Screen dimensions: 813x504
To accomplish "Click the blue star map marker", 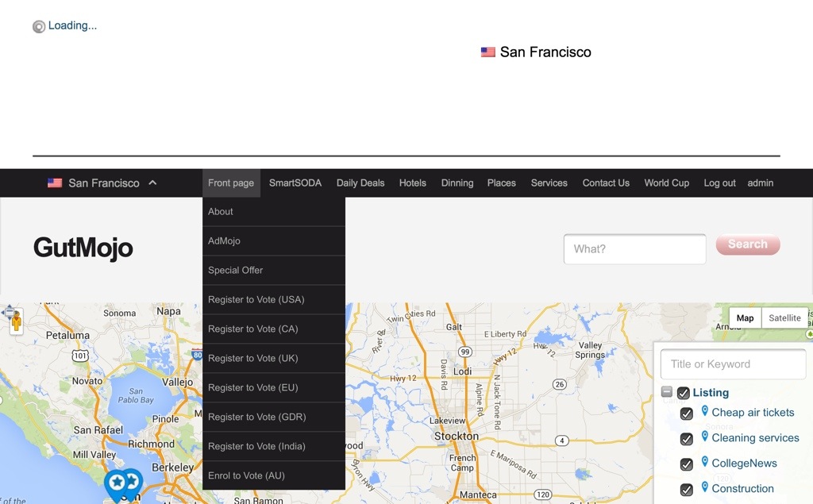I will [117, 483].
